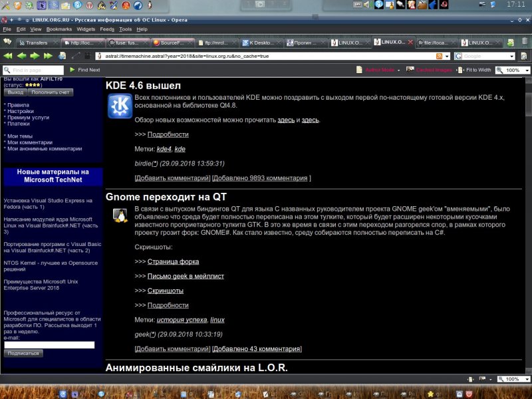Click the status bar page icon left of zoom
The width and height of the screenshot is (532, 399).
pyautogui.click(x=470, y=379)
